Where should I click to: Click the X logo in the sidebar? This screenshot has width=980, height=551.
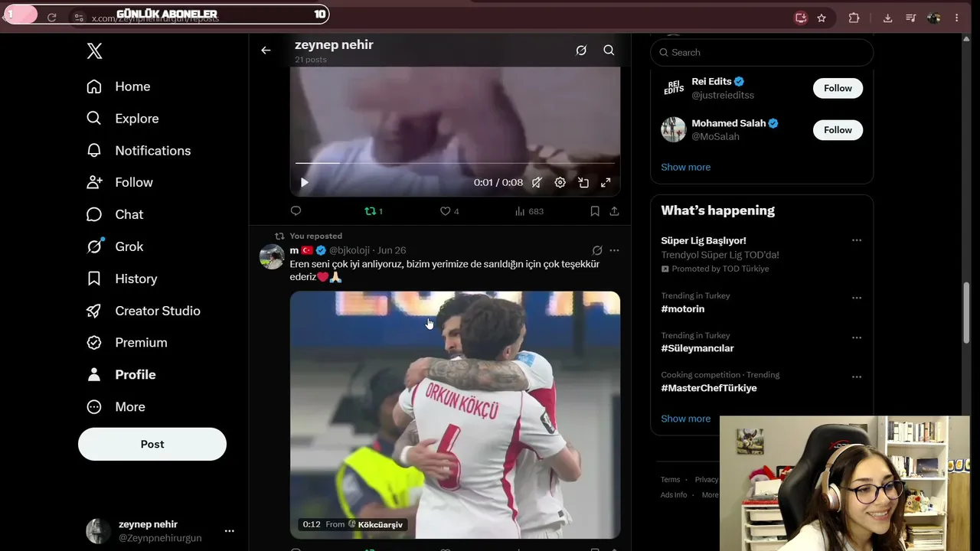[94, 51]
